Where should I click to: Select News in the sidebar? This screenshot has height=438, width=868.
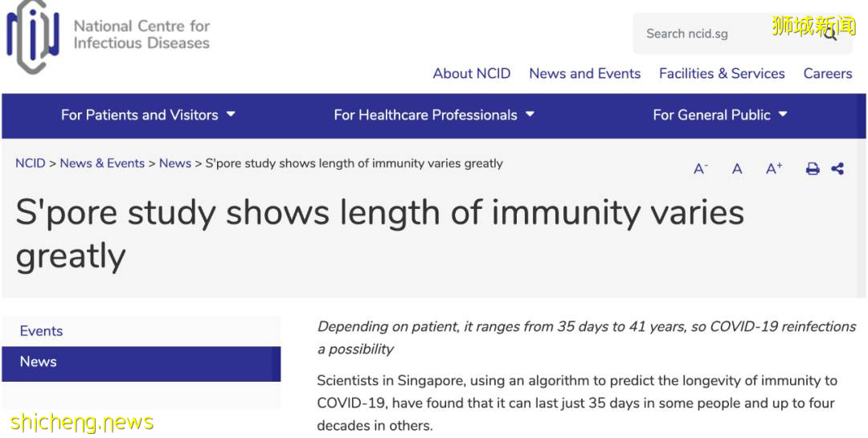pos(39,362)
